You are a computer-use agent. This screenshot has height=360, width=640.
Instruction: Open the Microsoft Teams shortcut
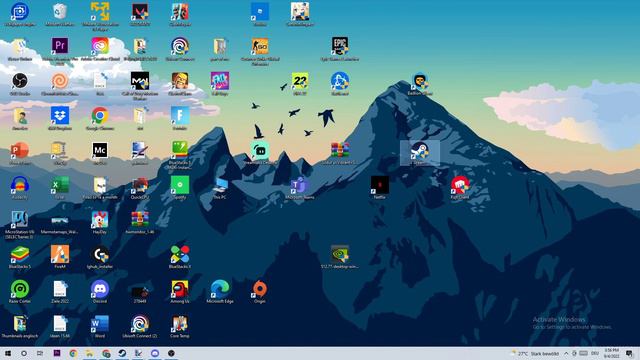[x=300, y=185]
